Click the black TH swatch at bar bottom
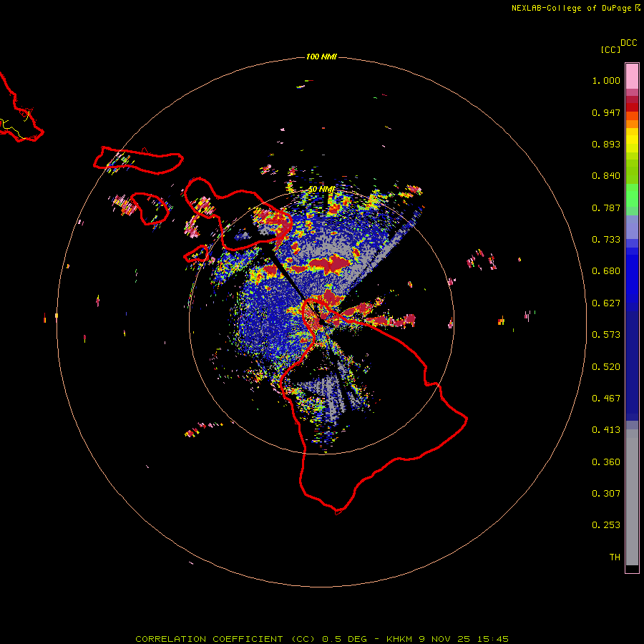 point(632,568)
